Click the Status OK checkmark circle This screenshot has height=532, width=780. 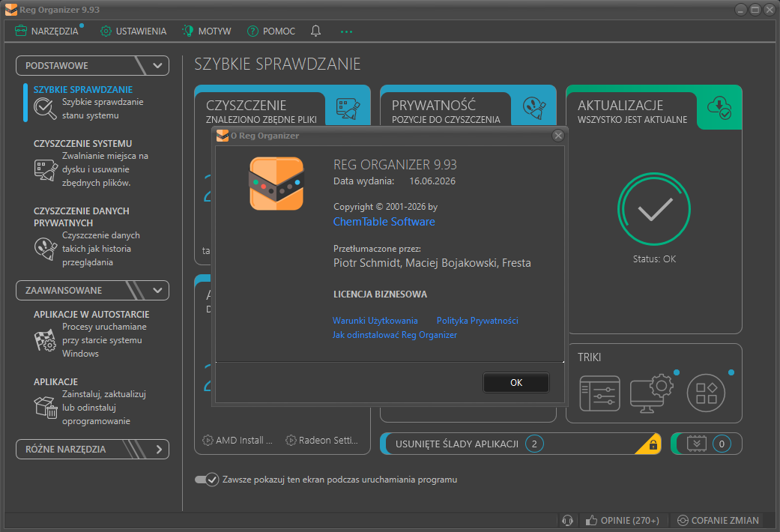coord(654,209)
